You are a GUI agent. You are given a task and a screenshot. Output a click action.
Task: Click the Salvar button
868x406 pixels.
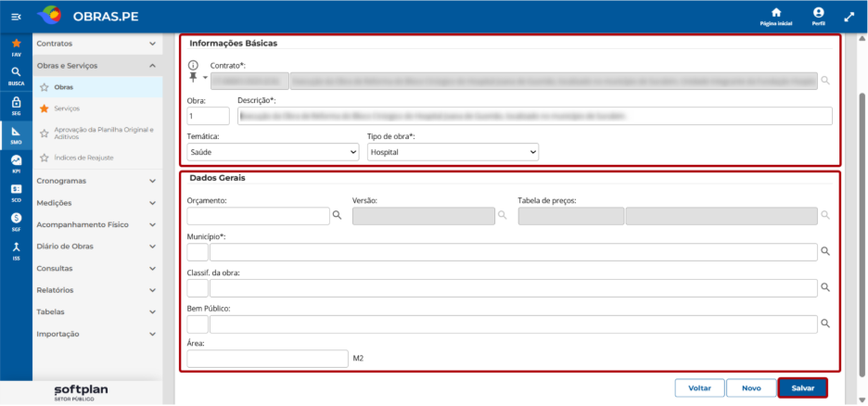pyautogui.click(x=803, y=388)
